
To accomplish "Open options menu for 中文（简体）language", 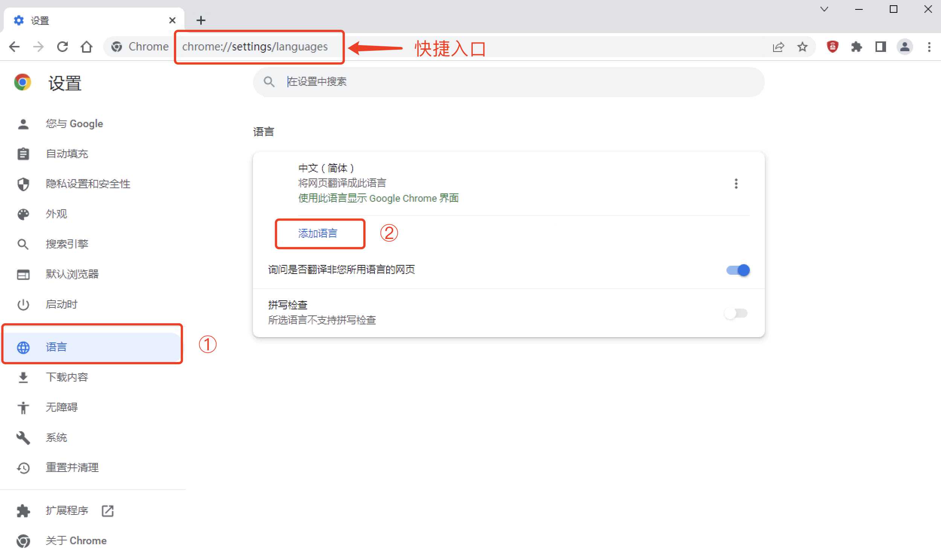I will point(735,183).
